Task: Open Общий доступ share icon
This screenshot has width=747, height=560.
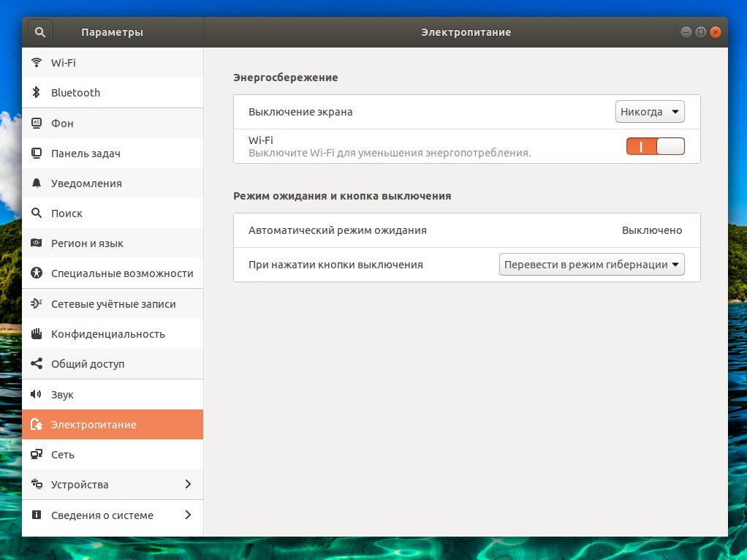Action: point(37,363)
